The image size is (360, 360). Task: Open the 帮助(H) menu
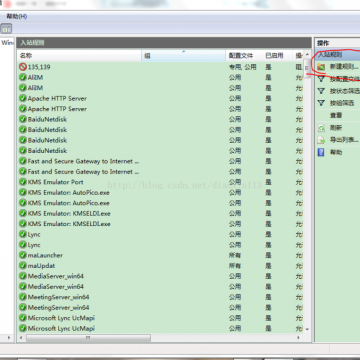click(17, 16)
